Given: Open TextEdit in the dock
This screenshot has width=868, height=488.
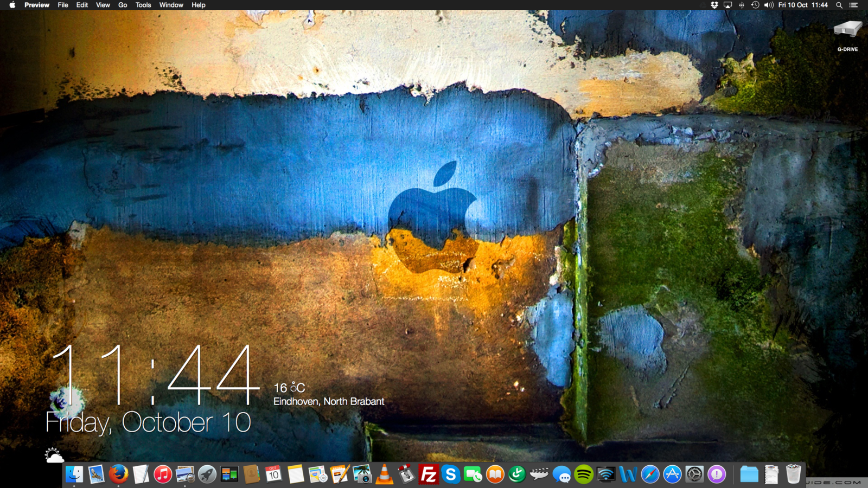Looking at the screenshot, I should (141, 474).
